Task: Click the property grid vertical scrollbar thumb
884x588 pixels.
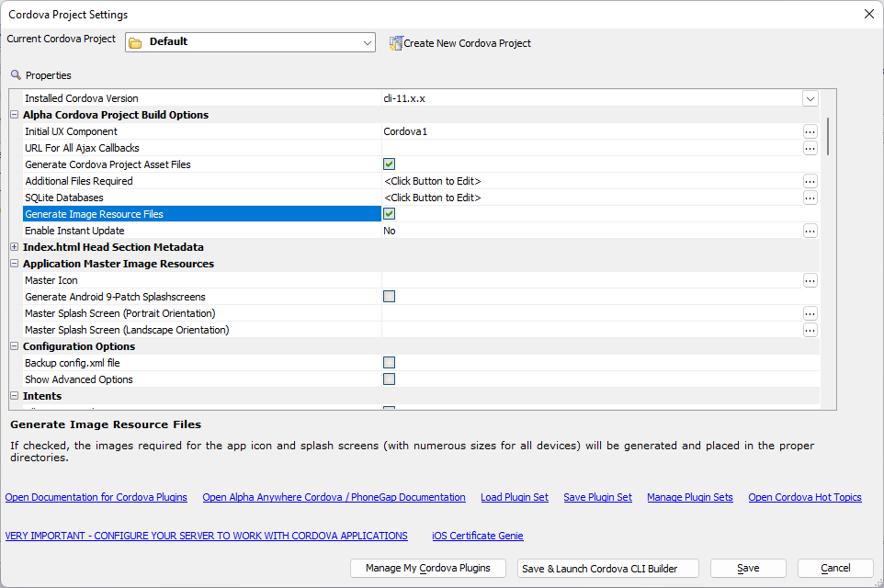Action: (828, 136)
